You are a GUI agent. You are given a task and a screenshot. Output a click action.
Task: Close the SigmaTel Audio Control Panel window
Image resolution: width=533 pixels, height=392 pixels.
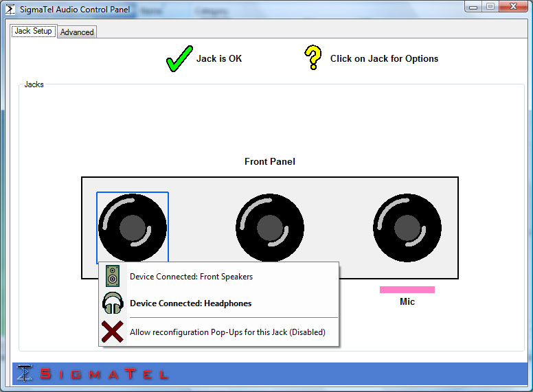[x=513, y=6]
